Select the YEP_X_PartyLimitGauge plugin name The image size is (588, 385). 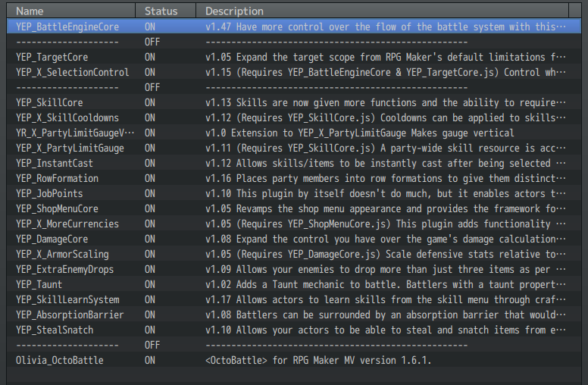[x=70, y=148]
